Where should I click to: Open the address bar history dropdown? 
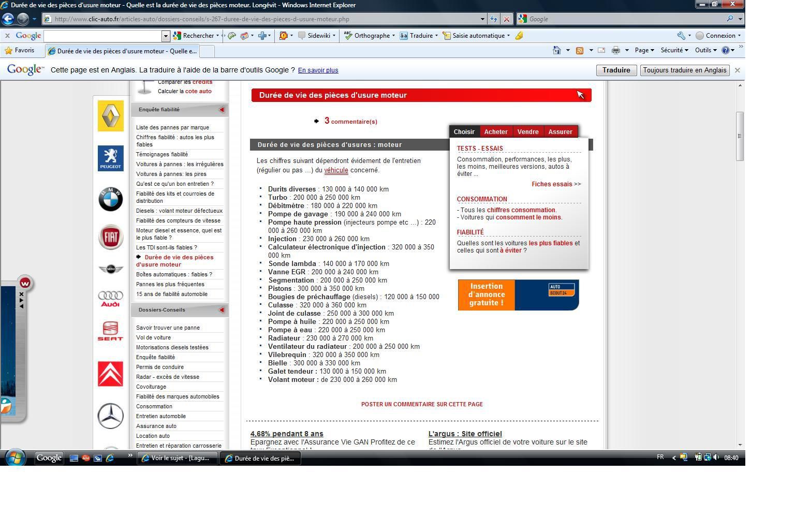(482, 19)
